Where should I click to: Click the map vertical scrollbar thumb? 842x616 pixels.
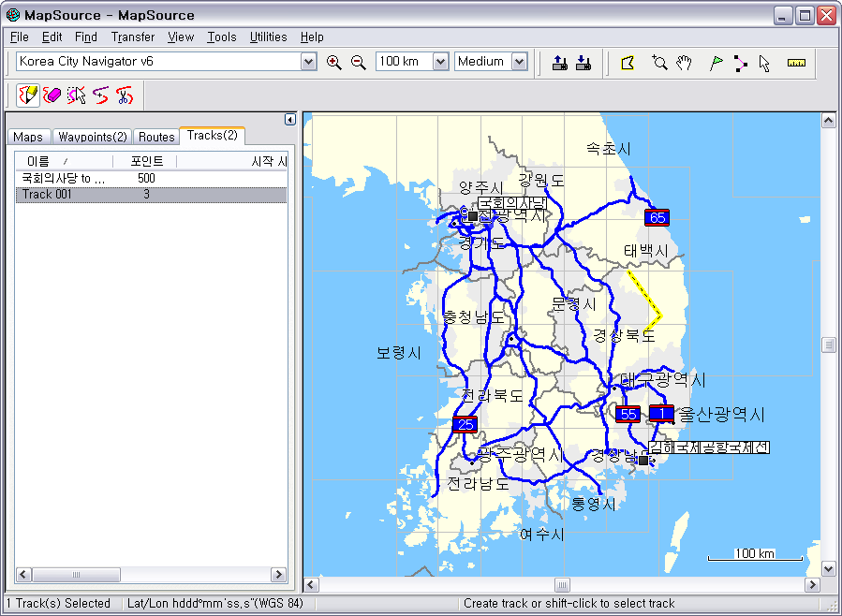click(x=829, y=345)
